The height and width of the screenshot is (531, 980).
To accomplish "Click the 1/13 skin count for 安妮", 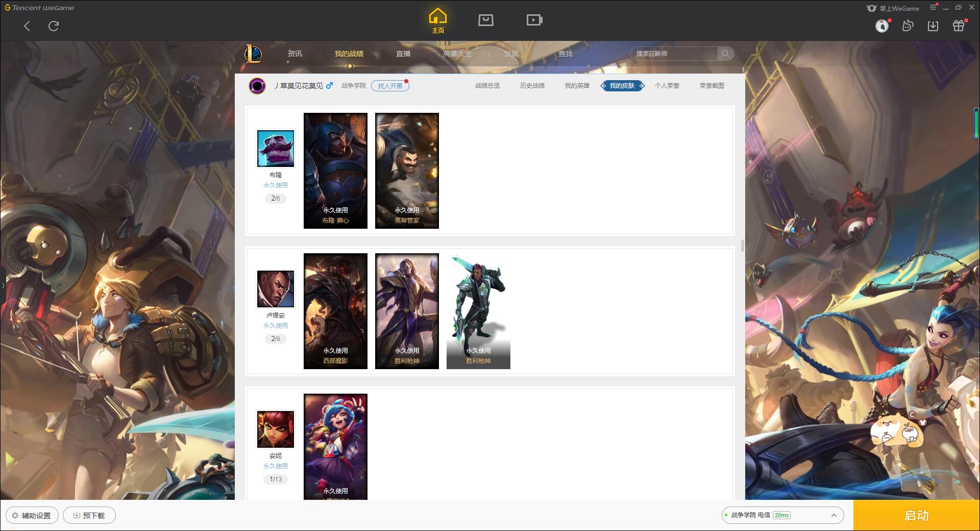I will tap(276, 479).
